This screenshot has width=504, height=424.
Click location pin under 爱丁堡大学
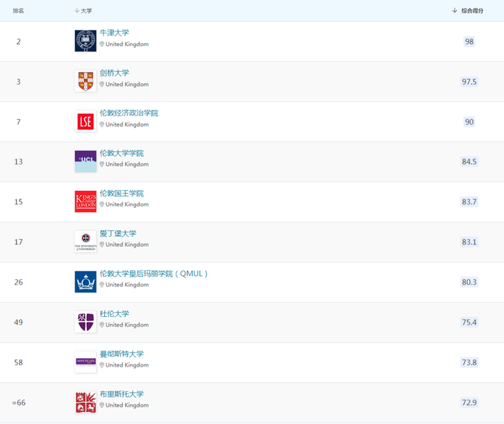tap(101, 244)
